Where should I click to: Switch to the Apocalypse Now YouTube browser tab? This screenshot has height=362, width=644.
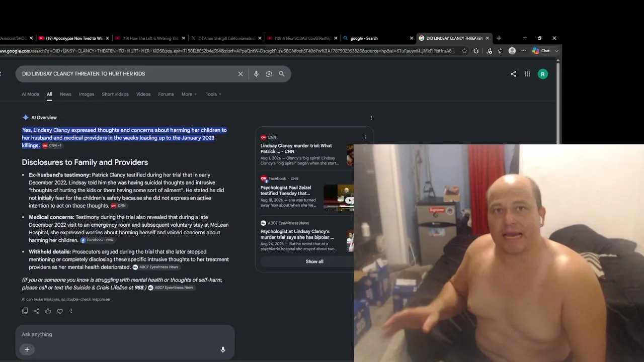(73, 38)
